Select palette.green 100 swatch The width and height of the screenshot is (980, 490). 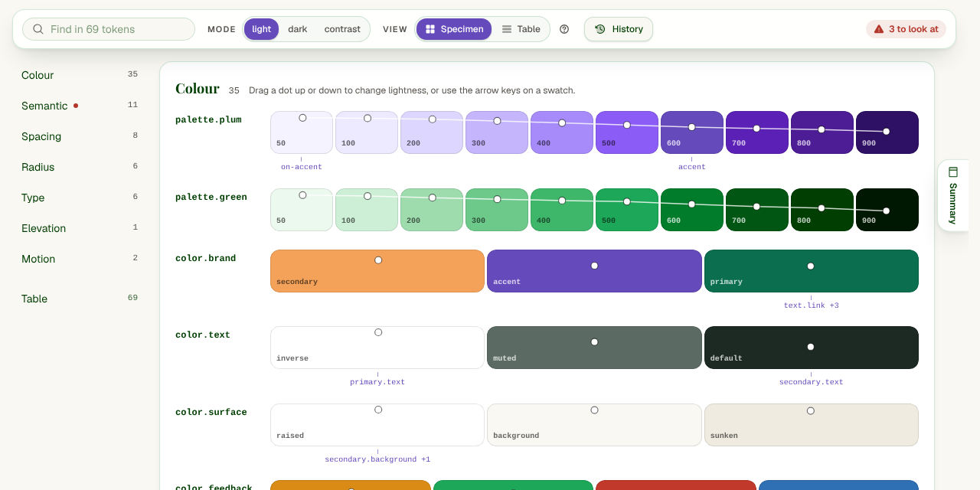[x=367, y=210]
